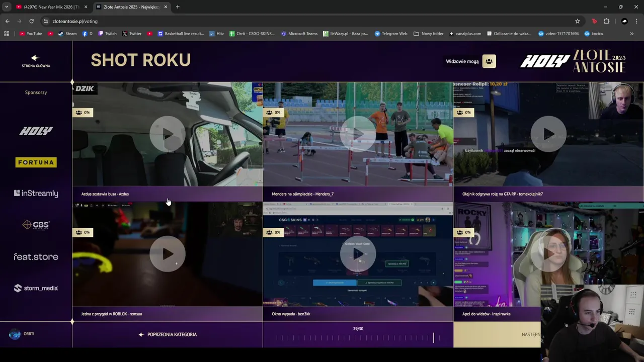Play the Menders na olimpiadzie video
The width and height of the screenshot is (644, 362).
point(358,134)
